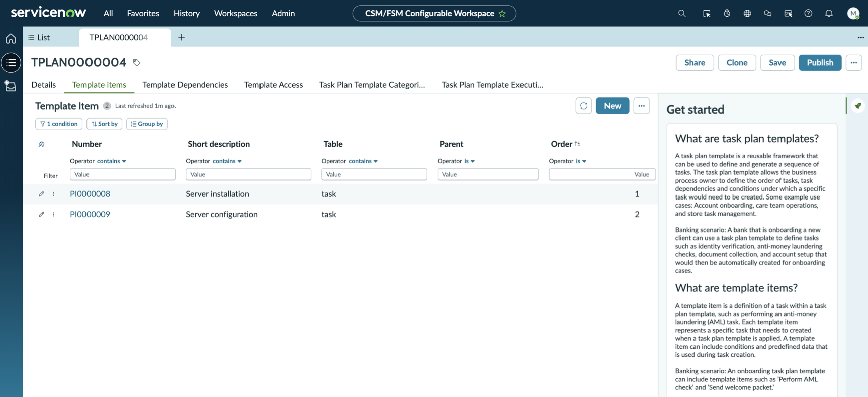Click the tag icon beside TPLAN0000004 title
The width and height of the screenshot is (868, 397).
tap(136, 63)
